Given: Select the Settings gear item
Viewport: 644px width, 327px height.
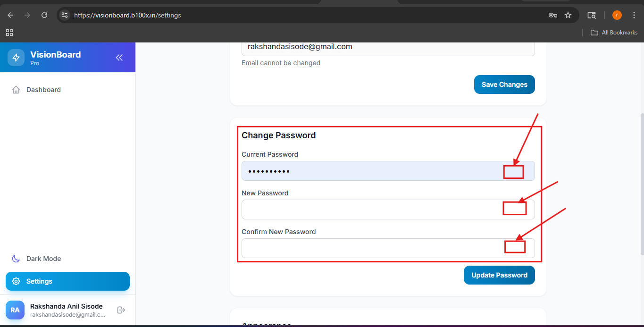Looking at the screenshot, I should 67,281.
